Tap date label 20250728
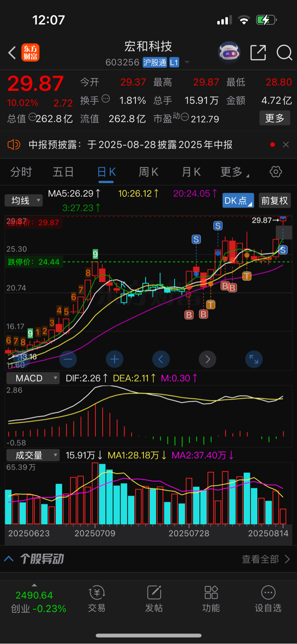Viewport: 297px width, 644px height. click(189, 533)
